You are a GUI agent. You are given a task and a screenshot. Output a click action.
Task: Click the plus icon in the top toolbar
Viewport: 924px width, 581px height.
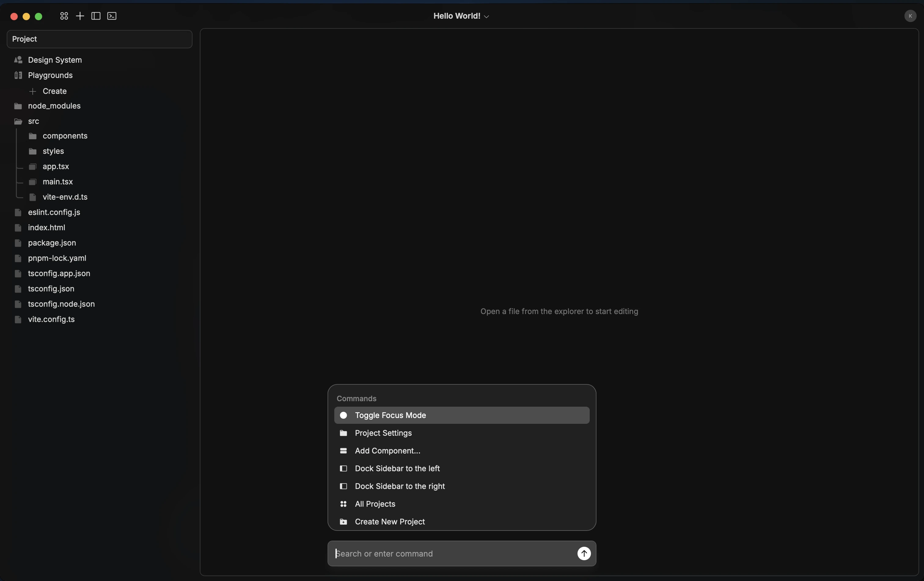coord(80,16)
